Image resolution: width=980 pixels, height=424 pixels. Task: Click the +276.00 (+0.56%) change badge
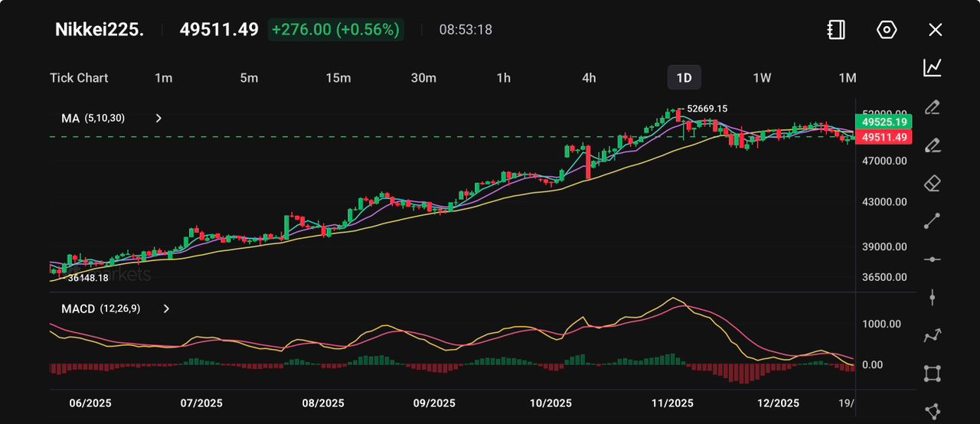tap(335, 30)
